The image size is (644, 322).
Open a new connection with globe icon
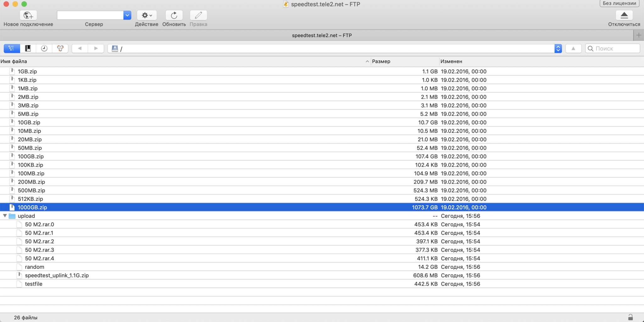pos(28,15)
